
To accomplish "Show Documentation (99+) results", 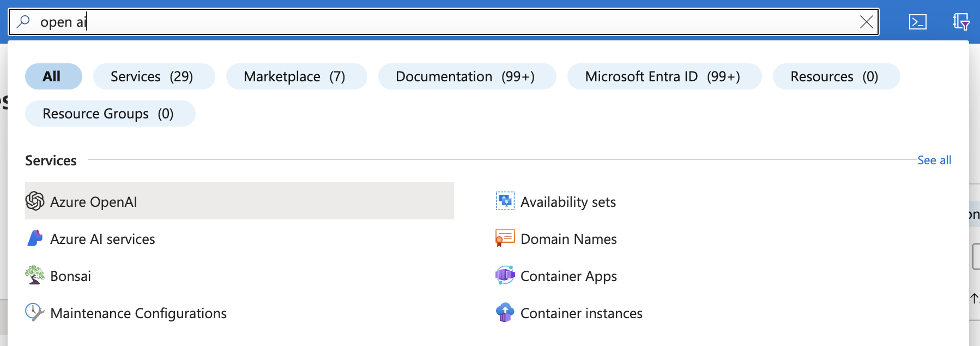I will tap(467, 76).
